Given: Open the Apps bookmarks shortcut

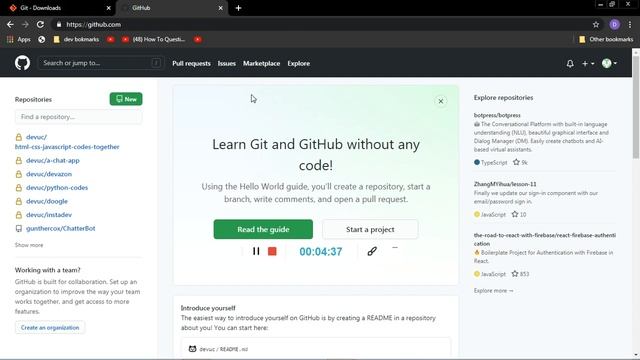Looking at the screenshot, I should click(x=19, y=39).
